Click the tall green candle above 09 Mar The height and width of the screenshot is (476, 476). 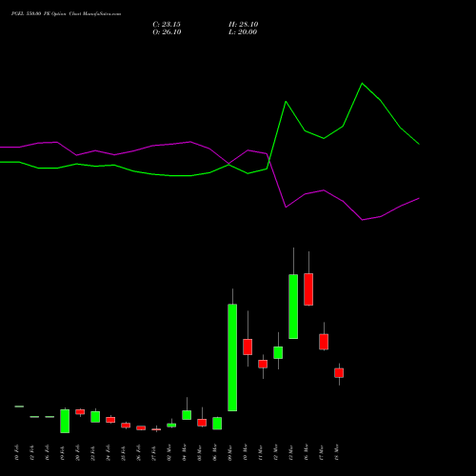coord(232,358)
